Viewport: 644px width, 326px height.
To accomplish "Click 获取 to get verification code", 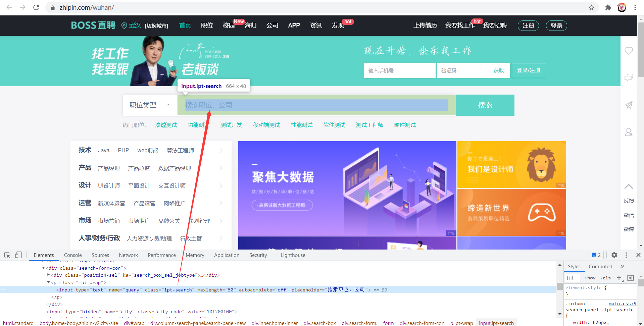I will 498,71.
